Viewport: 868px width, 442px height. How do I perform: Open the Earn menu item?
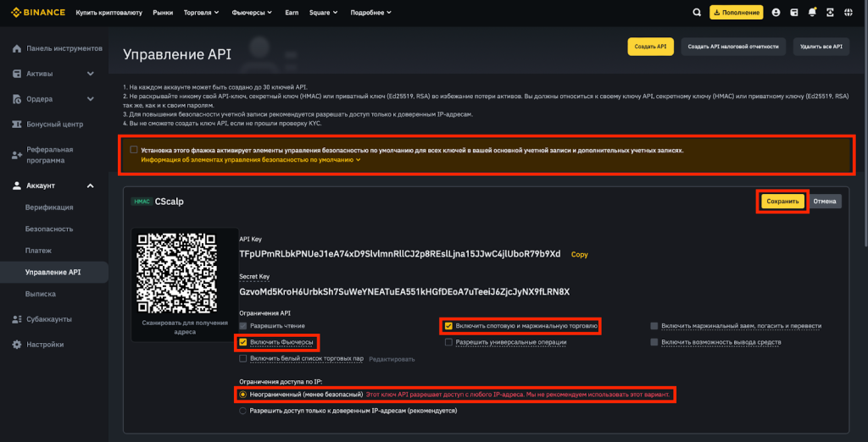292,12
